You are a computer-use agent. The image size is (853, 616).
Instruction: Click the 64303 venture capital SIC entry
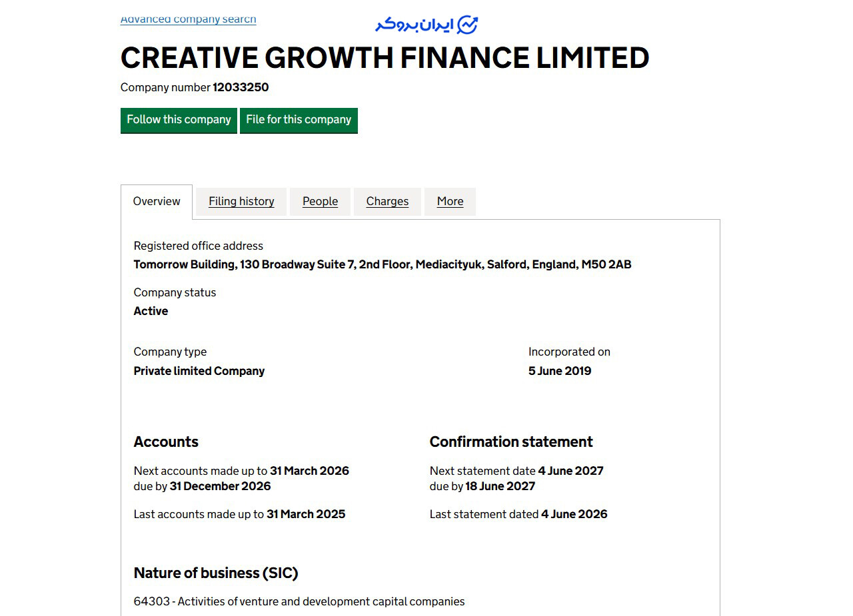[299, 601]
